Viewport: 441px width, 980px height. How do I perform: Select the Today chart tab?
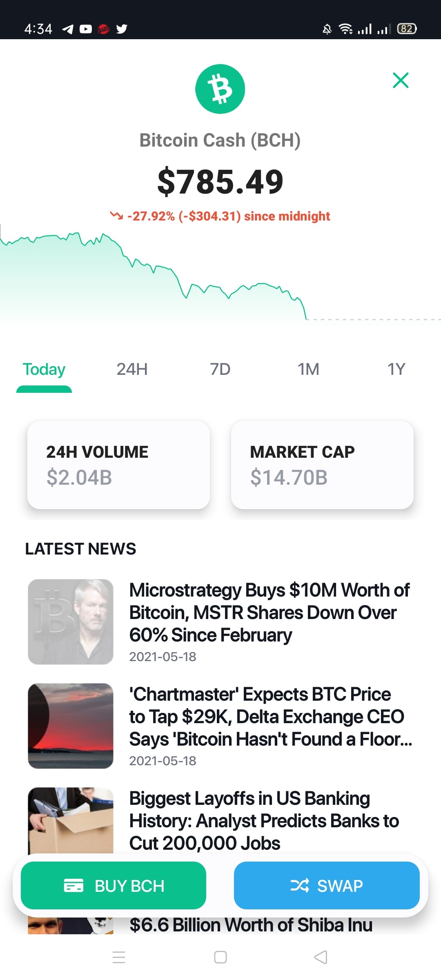point(44,369)
